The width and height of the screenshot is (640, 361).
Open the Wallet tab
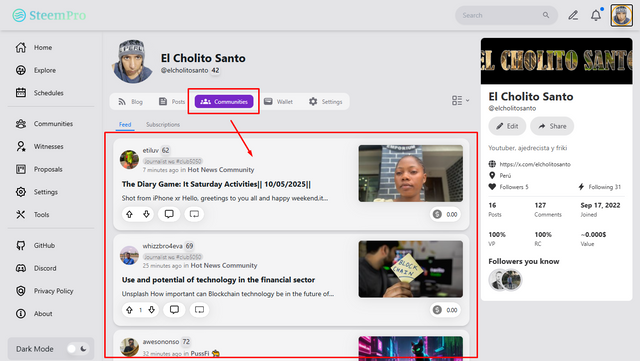pos(278,102)
